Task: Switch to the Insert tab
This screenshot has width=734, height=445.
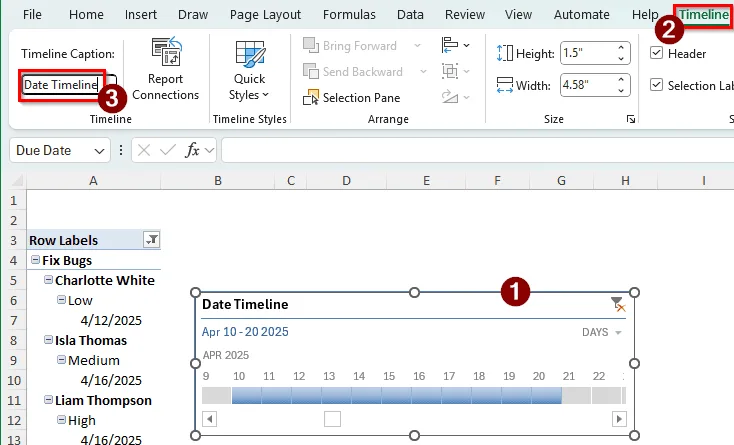Action: [140, 15]
